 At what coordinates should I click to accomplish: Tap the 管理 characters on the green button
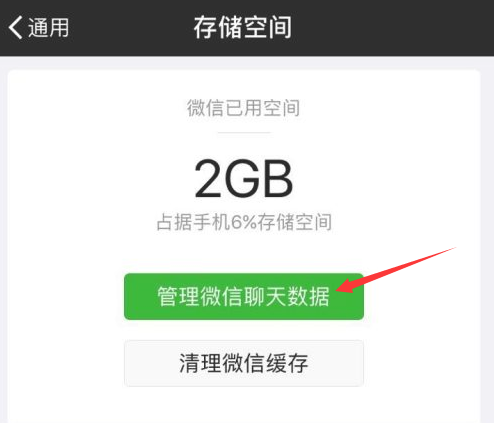pos(179,296)
